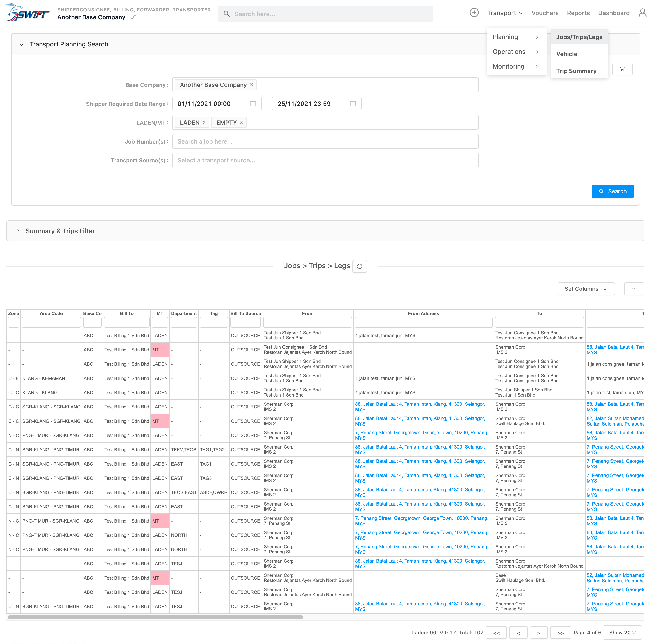Click the refresh icon beside Jobs > Trips > Legs
This screenshot has height=644, width=650.
coord(359,266)
